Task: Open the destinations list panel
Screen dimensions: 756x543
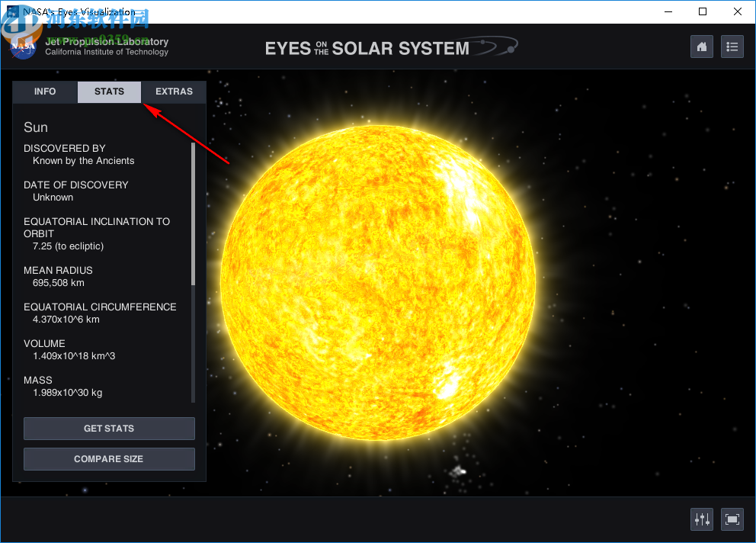Action: click(x=732, y=47)
